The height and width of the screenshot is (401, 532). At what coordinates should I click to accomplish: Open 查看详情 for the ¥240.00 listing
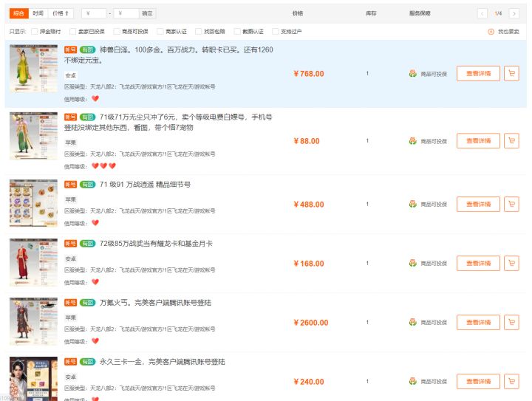tap(478, 381)
